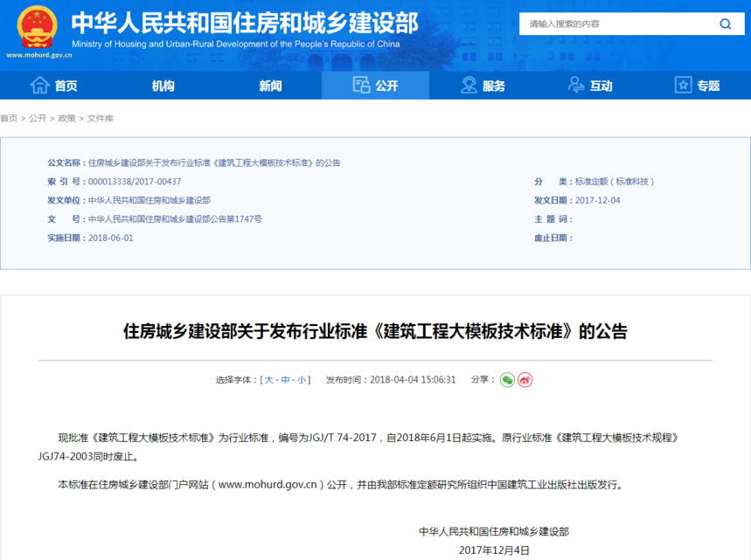Click the publish time 2018-04-04 15:06:31
751x560 pixels.
pos(413,380)
